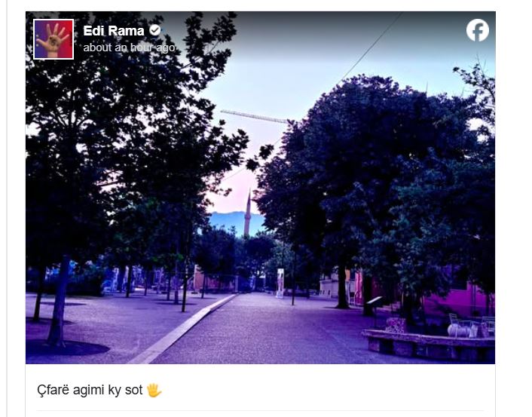Click the waving hand emoji in caption
This screenshot has height=417, width=532.
coord(154,390)
